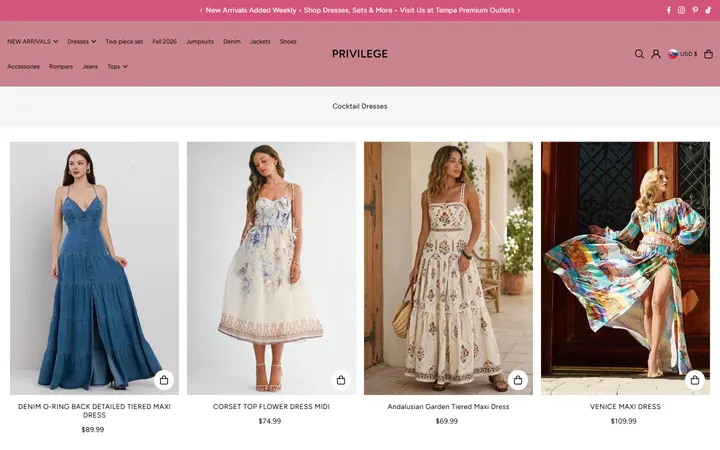
Task: Open the Shoes category
Action: click(288, 41)
